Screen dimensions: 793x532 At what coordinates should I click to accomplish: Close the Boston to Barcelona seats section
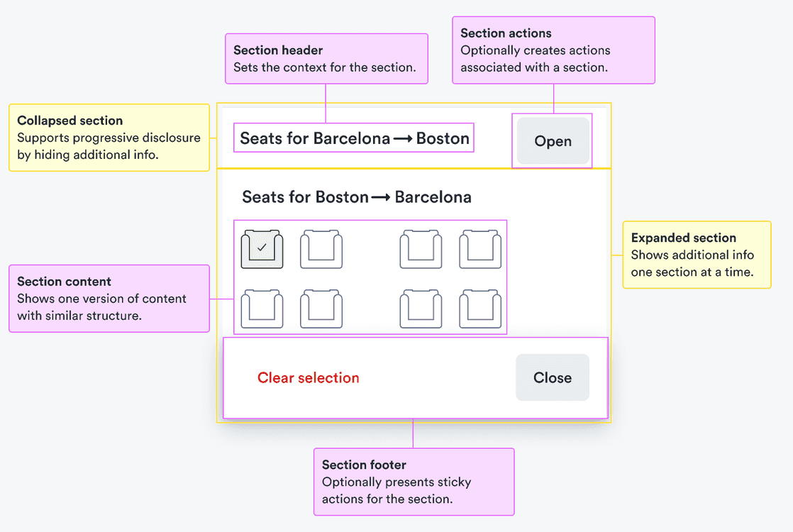(552, 377)
